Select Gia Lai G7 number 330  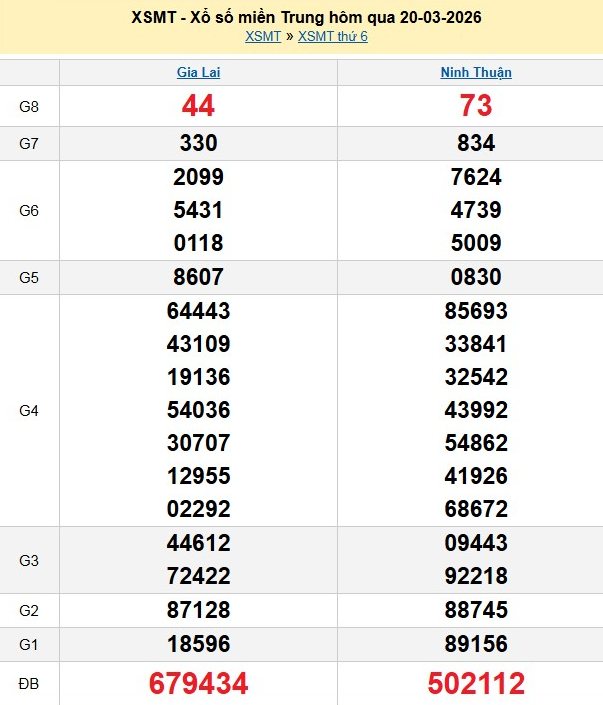tap(198, 144)
